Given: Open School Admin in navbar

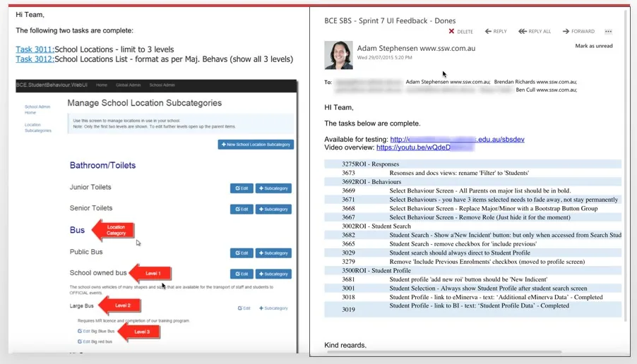Looking at the screenshot, I should point(162,85).
